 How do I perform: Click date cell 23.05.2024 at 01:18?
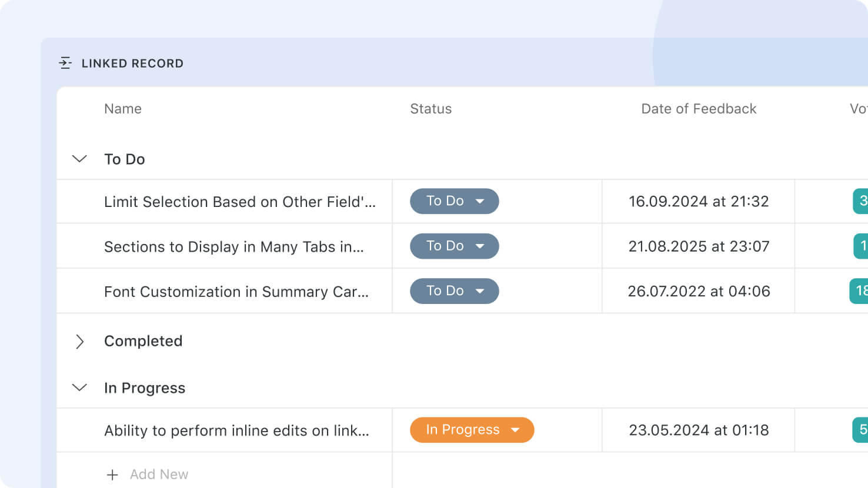pyautogui.click(x=699, y=430)
